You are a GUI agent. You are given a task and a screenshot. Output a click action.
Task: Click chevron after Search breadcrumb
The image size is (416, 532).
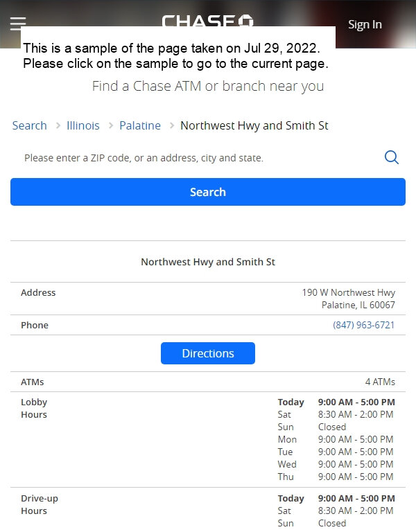[x=58, y=125]
